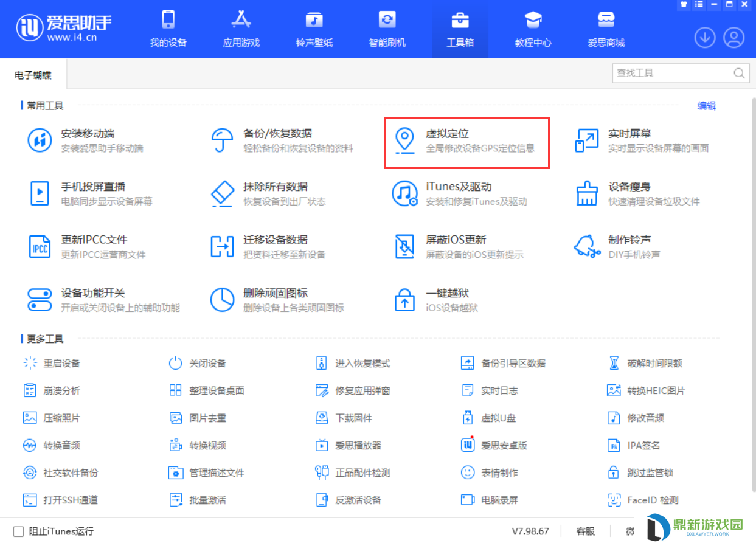756x543 pixels.
Task: Click the 进入恢复模式 icon
Action: pyautogui.click(x=322, y=363)
